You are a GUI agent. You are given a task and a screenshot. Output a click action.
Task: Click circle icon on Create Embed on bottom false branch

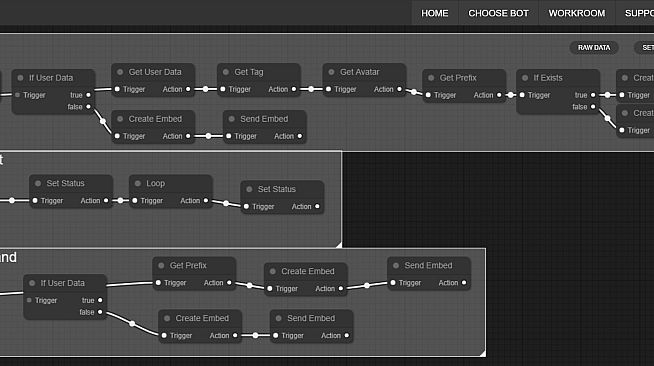167,318
